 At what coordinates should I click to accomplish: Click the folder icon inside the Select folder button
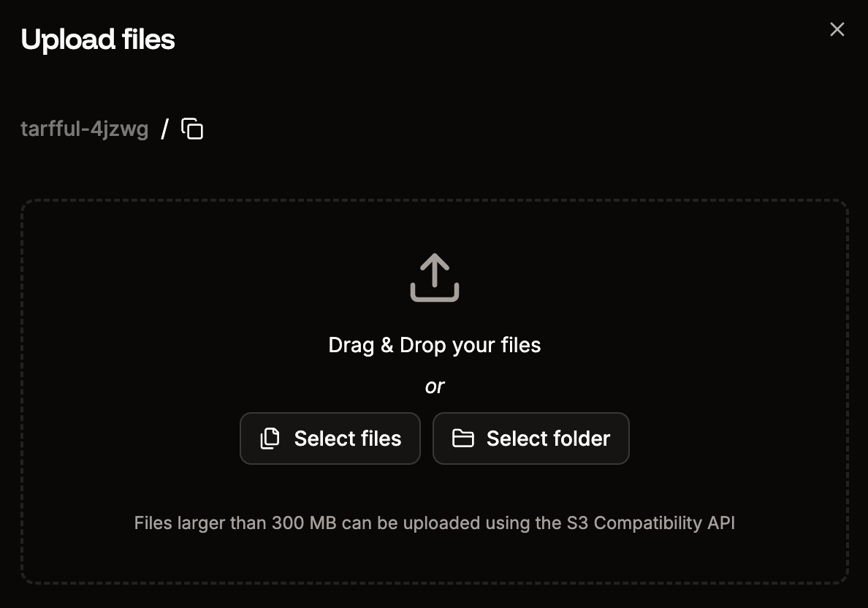click(x=463, y=438)
